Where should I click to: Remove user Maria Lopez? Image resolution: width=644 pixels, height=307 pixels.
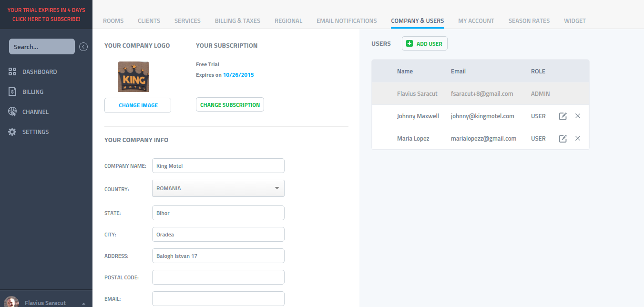click(x=578, y=139)
